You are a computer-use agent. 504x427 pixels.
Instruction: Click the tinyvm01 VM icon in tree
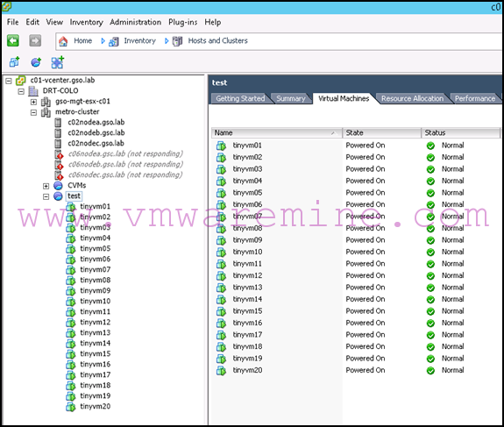[x=71, y=207]
